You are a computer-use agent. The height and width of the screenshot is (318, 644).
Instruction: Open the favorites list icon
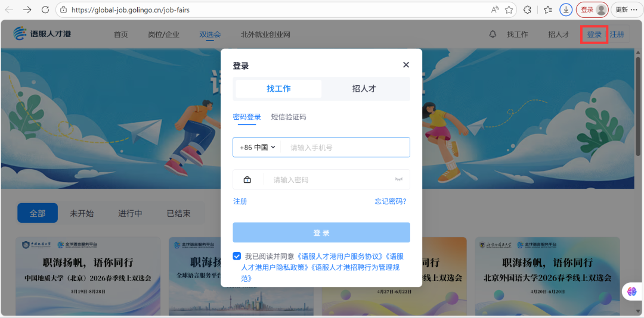click(x=547, y=10)
